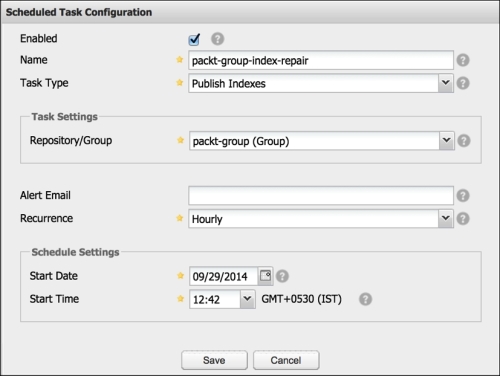The width and height of the screenshot is (500, 376).
Task: Open the Start Date calendar picker
Action: (265, 276)
